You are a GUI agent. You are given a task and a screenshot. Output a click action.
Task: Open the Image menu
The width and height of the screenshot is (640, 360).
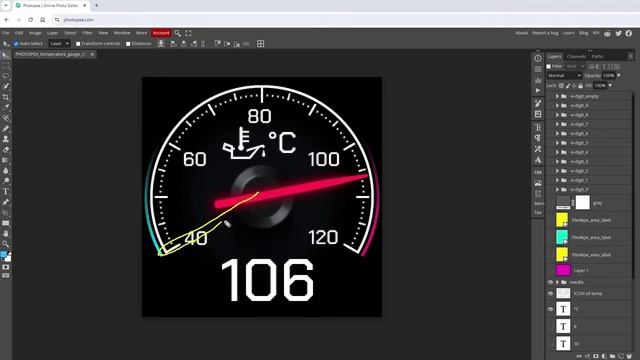point(35,33)
